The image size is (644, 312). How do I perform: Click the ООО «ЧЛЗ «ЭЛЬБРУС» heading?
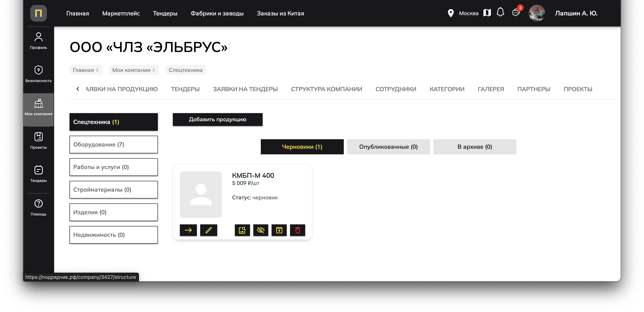(x=149, y=47)
